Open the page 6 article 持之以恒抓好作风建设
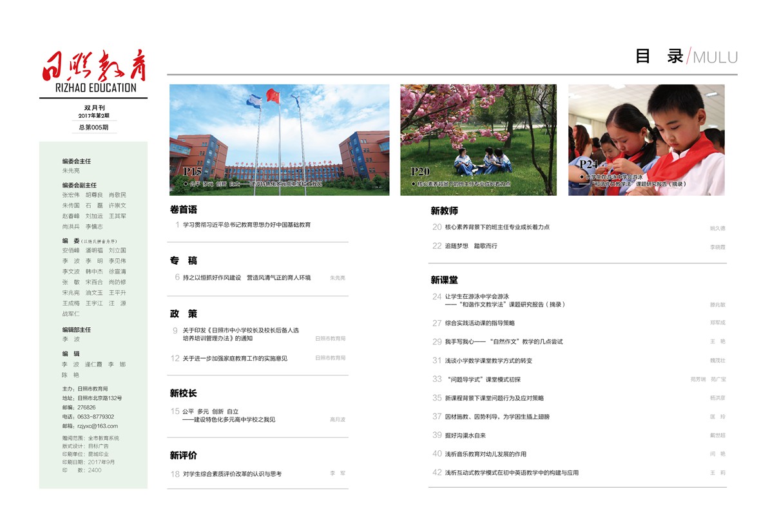 pos(247,278)
